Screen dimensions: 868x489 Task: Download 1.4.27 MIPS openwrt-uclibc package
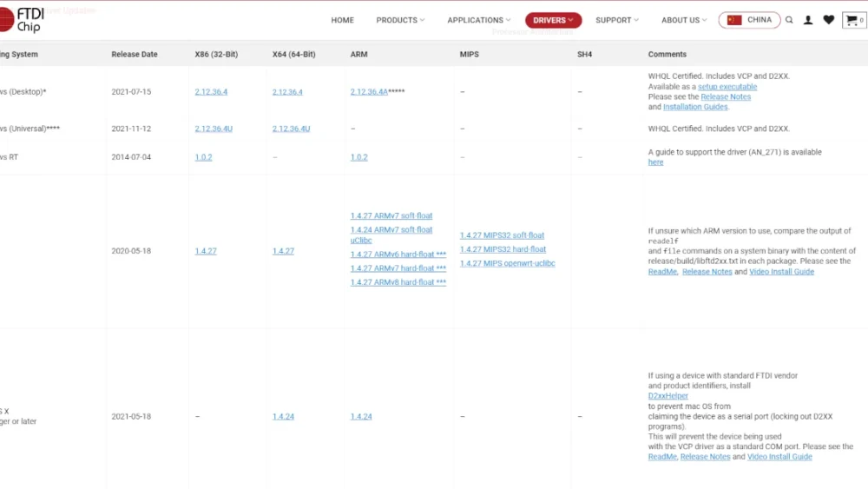pos(507,263)
